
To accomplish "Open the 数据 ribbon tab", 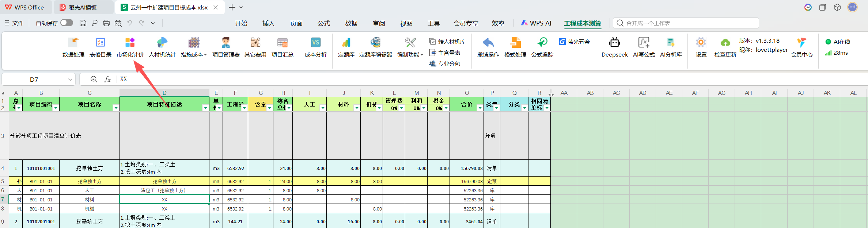I will point(351,23).
